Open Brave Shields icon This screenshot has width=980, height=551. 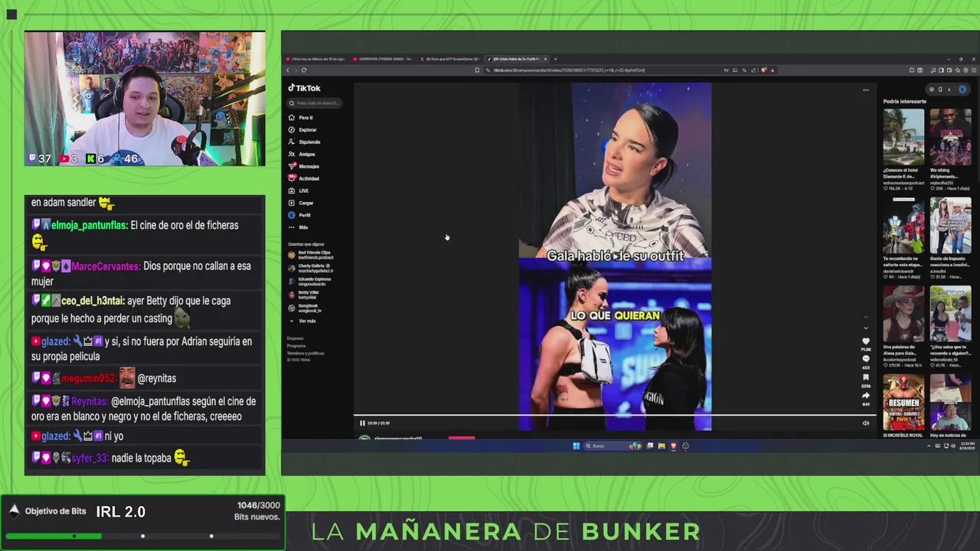764,70
